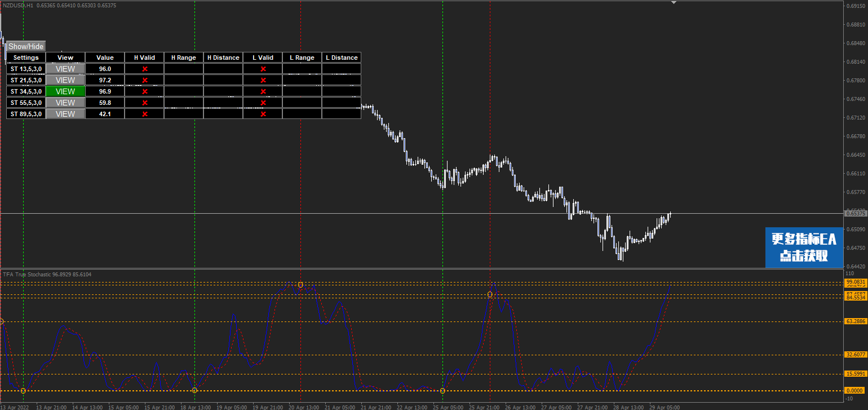The width and height of the screenshot is (868, 410).
Task: Select the Settings column header
Action: click(x=26, y=58)
